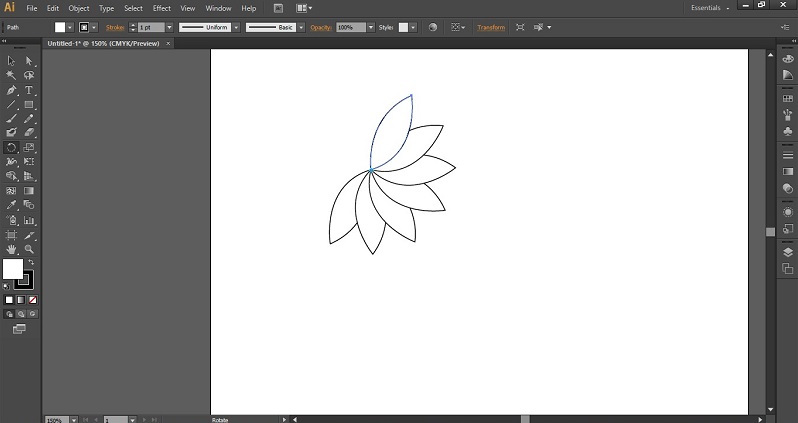Image resolution: width=798 pixels, height=423 pixels.
Task: Open the Effect menu
Action: [162, 8]
